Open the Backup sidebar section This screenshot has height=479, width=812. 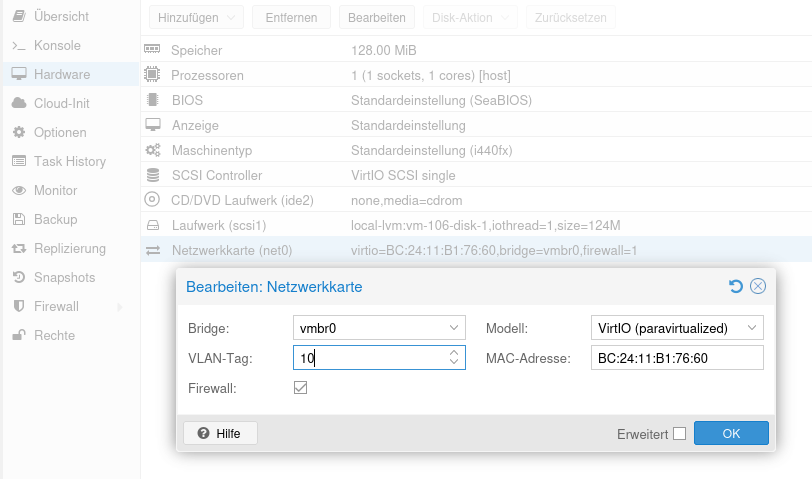tap(55, 219)
